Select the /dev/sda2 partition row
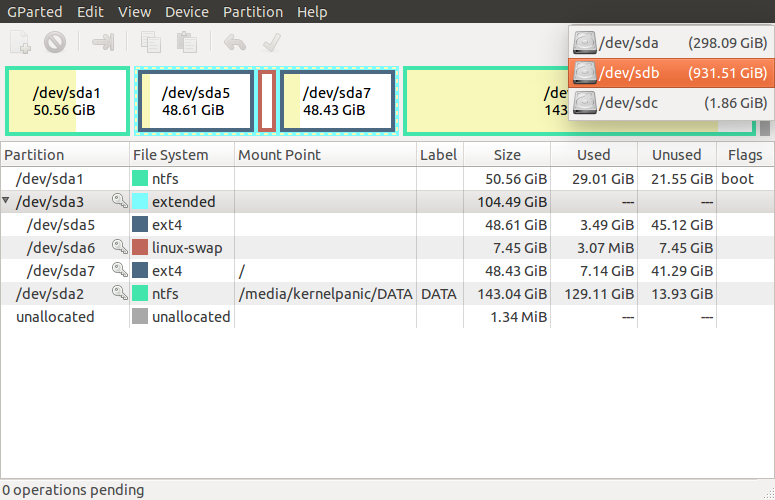775x500 pixels. pyautogui.click(x=388, y=293)
